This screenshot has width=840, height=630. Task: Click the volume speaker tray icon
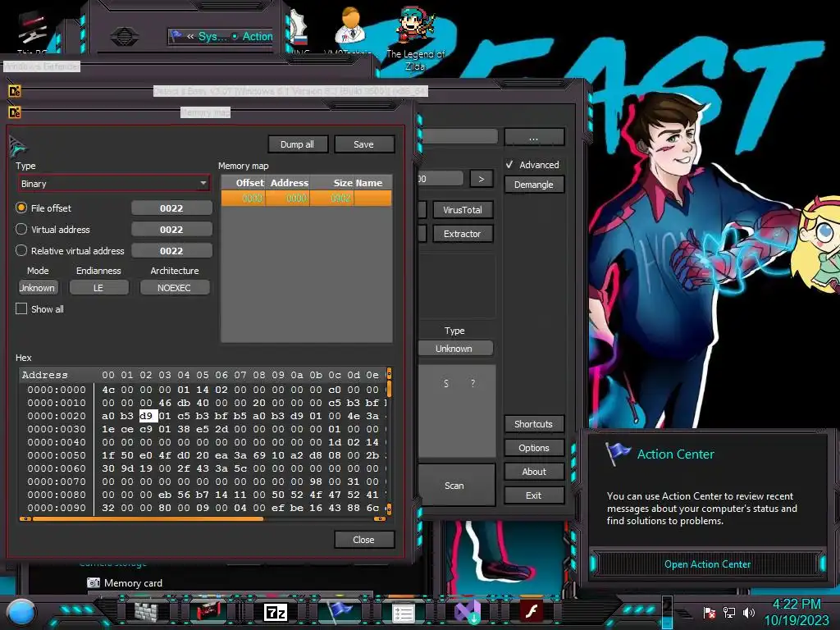pyautogui.click(x=749, y=612)
